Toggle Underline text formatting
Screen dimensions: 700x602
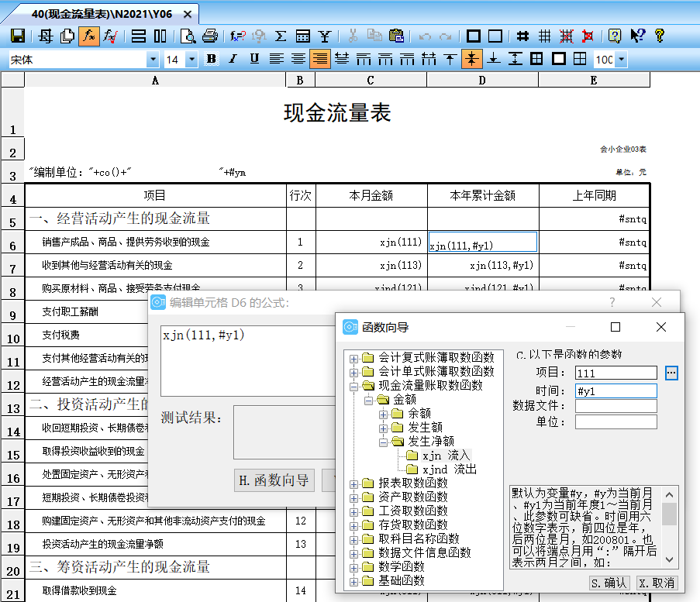[254, 59]
